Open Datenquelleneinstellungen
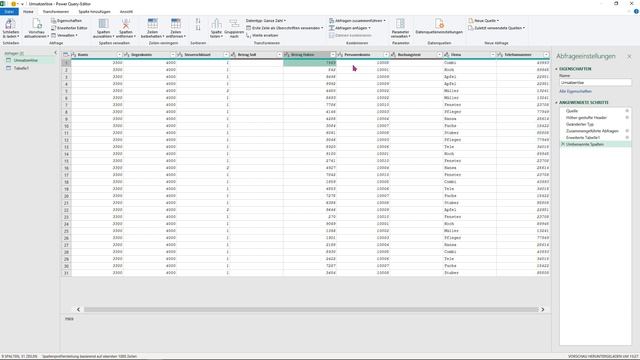This screenshot has height=360, width=640. (439, 26)
